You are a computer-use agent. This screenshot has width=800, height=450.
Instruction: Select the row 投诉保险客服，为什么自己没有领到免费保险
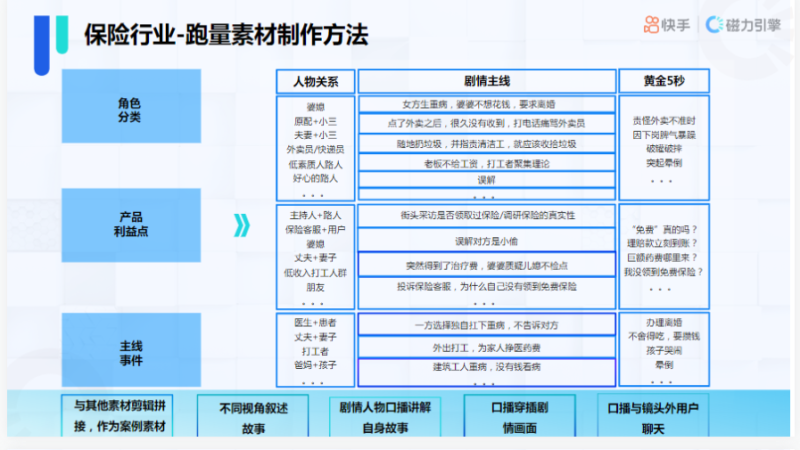coord(487,287)
